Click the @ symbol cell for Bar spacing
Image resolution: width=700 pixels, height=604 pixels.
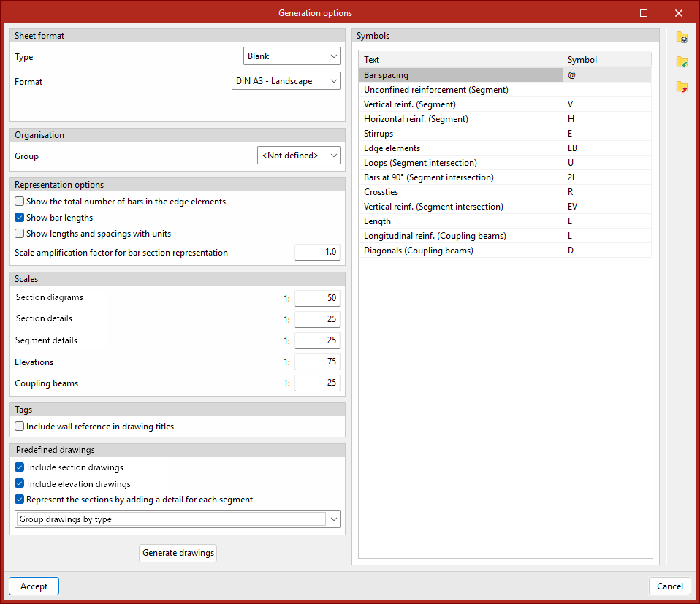[x=607, y=75]
